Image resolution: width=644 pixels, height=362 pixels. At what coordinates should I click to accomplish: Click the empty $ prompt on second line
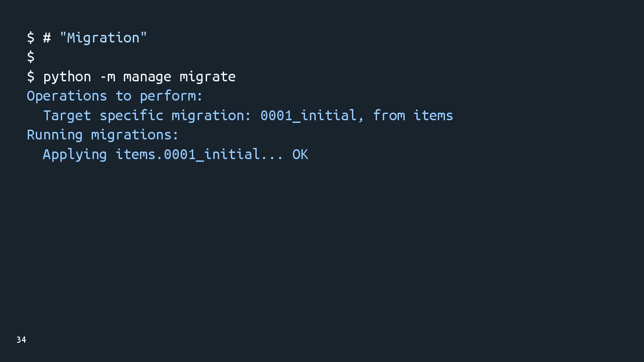coord(31,57)
